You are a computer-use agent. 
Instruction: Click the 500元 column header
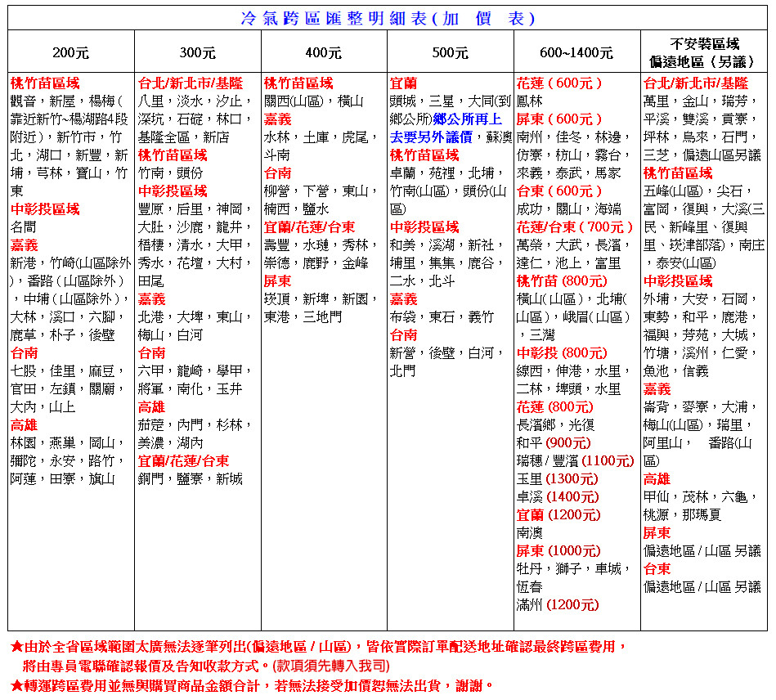(450, 53)
